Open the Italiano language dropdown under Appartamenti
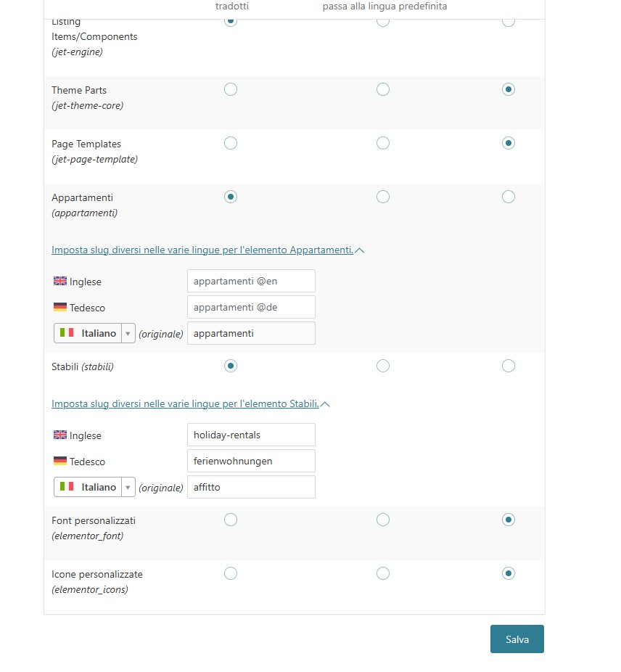This screenshot has width=621, height=672. click(x=94, y=333)
